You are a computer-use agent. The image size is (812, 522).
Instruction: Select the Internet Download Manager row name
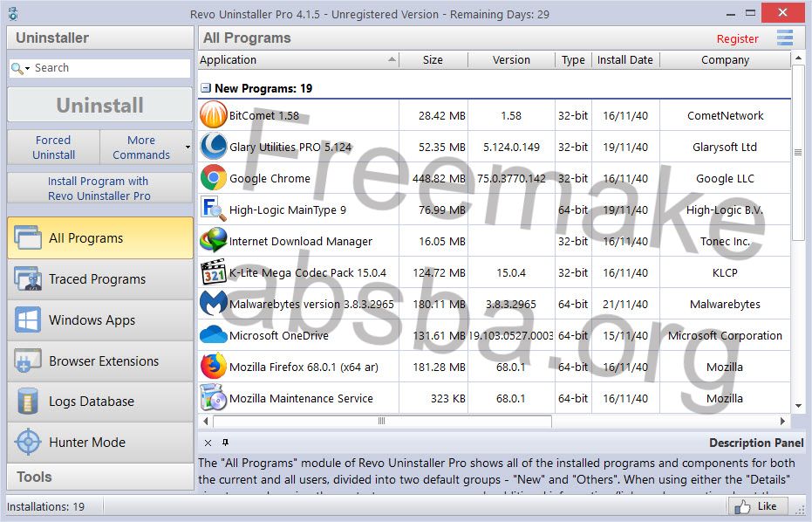(x=300, y=241)
